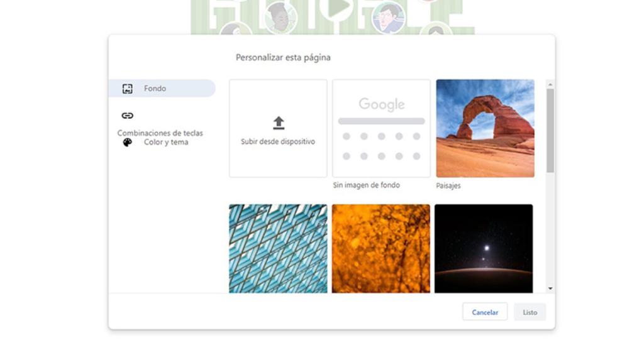
Task: Pick the starry night horizon background
Action: [484, 247]
